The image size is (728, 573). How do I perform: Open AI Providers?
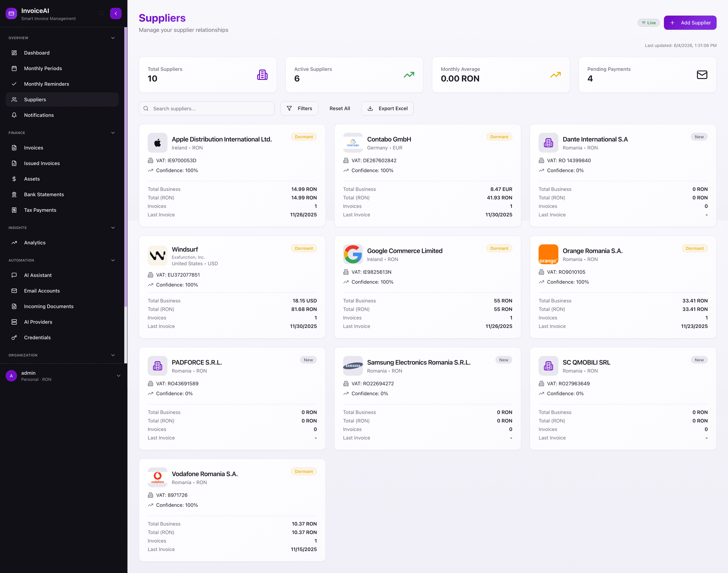click(62, 322)
